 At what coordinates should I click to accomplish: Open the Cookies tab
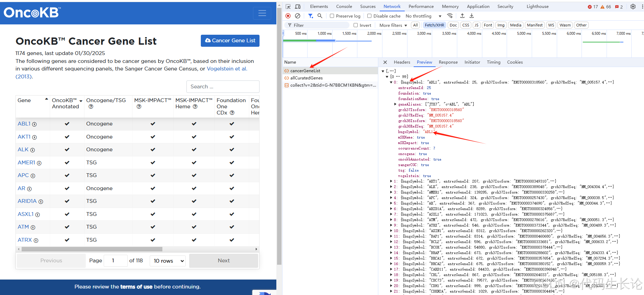(515, 62)
